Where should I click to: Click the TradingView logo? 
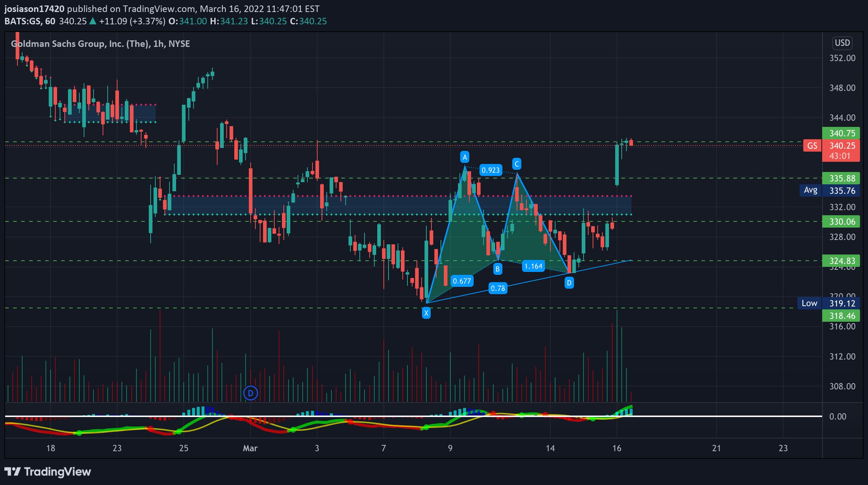pos(48,472)
